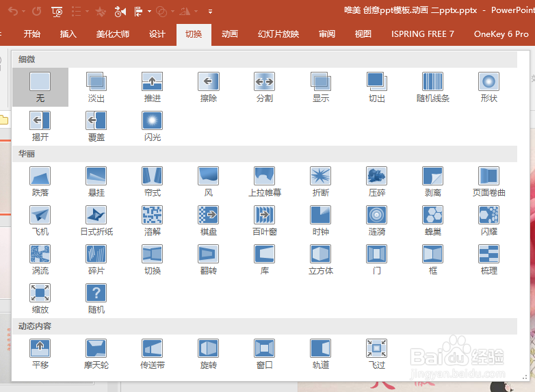Choose the 帘式 curtains transition
Screen dimensions: 535x392
[x=152, y=182]
